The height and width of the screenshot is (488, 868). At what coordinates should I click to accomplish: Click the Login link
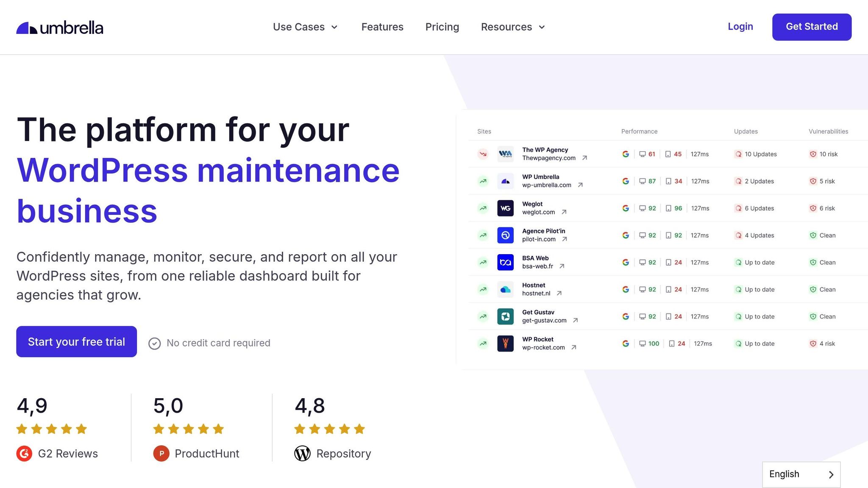740,27
